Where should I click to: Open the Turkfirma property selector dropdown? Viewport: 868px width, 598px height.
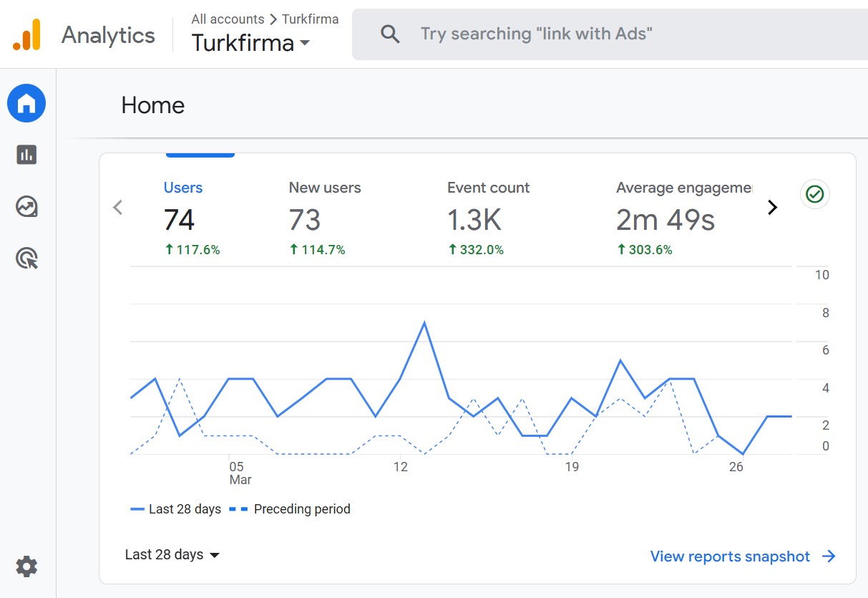click(251, 42)
